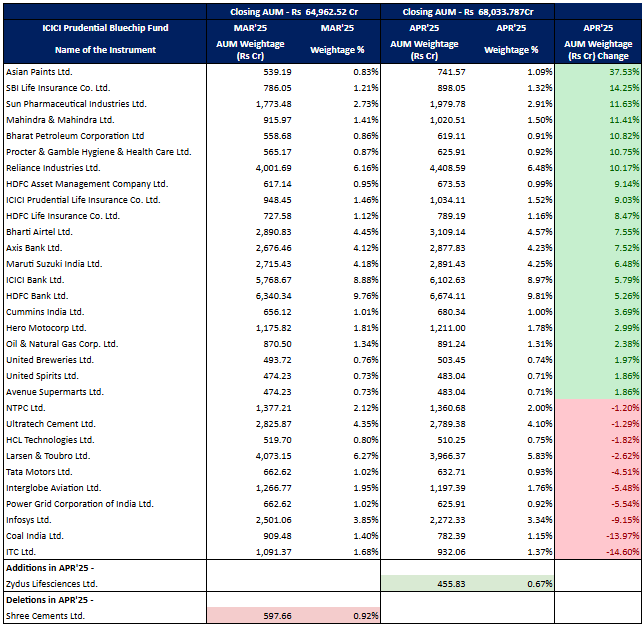The width and height of the screenshot is (643, 625).
Task: Select the Deletions in APR'25 heading
Action: coord(50,600)
